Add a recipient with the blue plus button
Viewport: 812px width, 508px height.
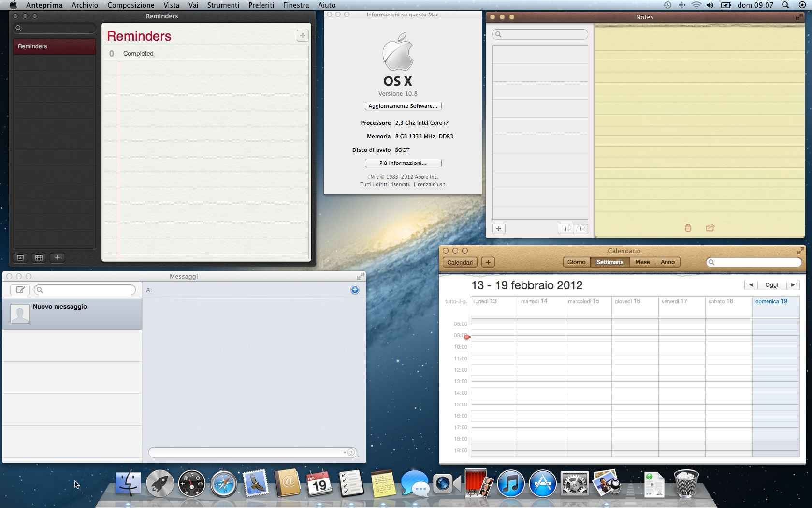pyautogui.click(x=355, y=290)
